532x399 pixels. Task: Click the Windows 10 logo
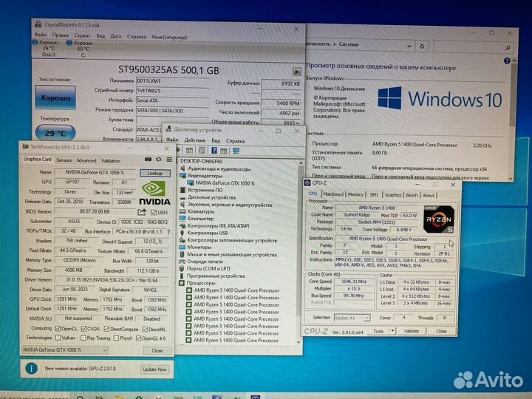coord(440,99)
